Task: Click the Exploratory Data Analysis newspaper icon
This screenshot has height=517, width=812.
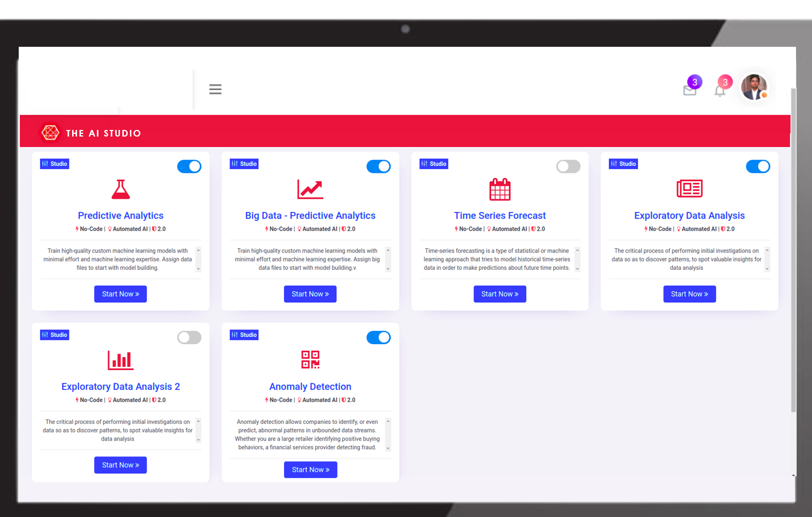Action: (690, 189)
